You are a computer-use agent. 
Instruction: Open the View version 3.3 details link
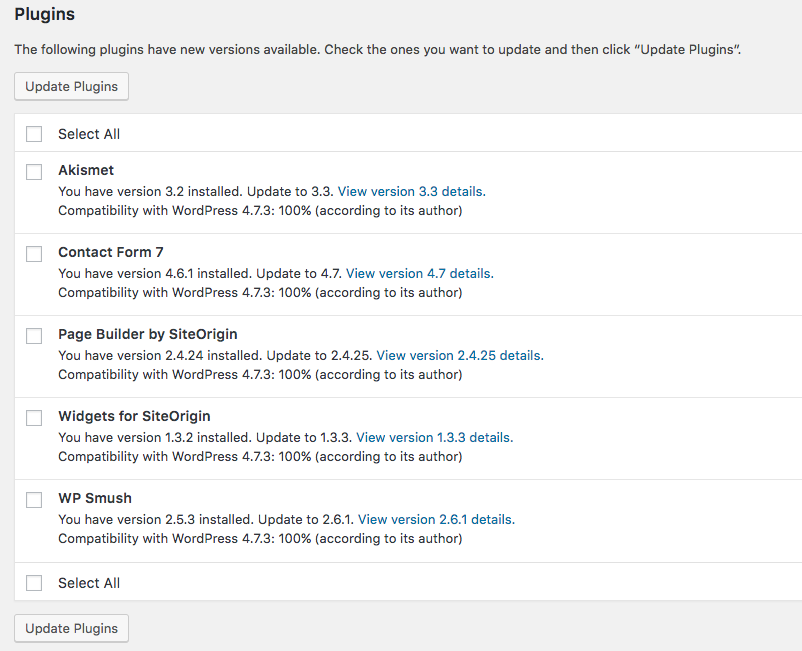click(x=411, y=191)
